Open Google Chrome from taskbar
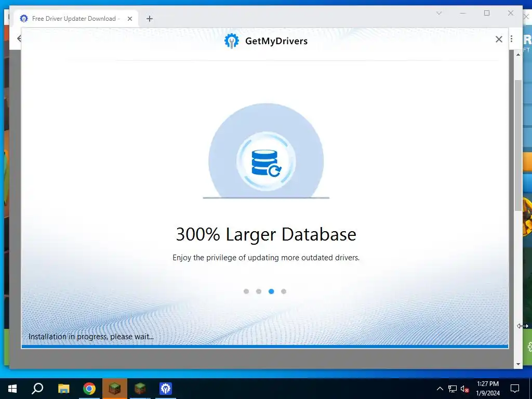 89,389
